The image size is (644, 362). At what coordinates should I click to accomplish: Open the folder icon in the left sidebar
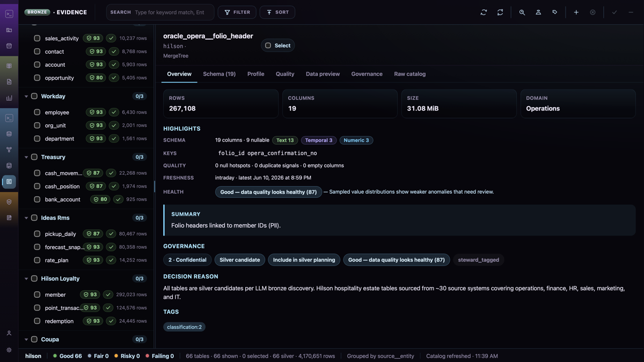click(x=9, y=30)
